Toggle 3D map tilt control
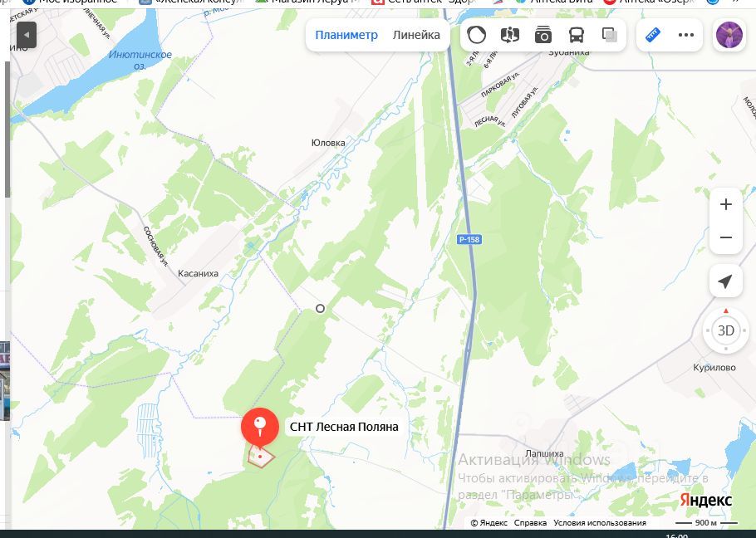The height and width of the screenshot is (538, 756). pyautogui.click(x=725, y=331)
